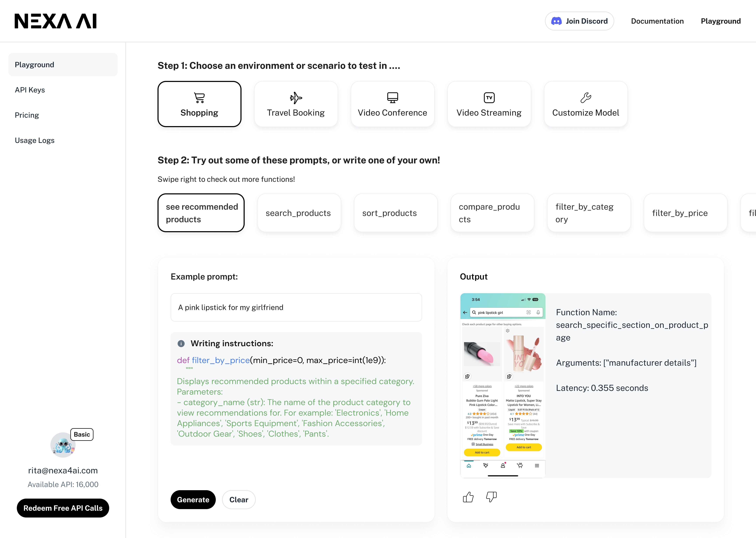Pick the Video Streaming TV scenario
756x538 pixels.
[489, 104]
